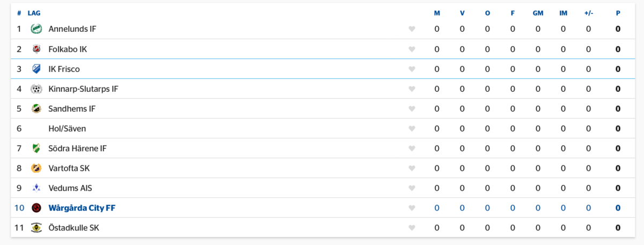Open the Wårgårda City FF team link

point(82,208)
